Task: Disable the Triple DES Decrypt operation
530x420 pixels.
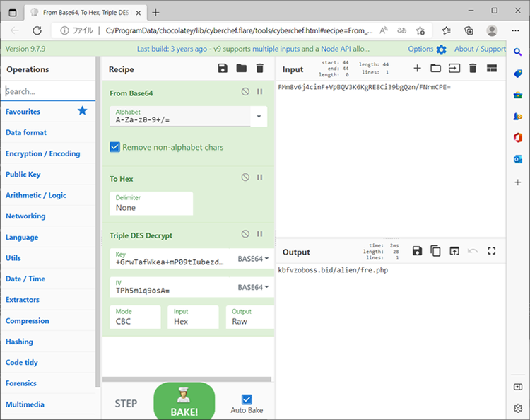Action: coord(245,233)
